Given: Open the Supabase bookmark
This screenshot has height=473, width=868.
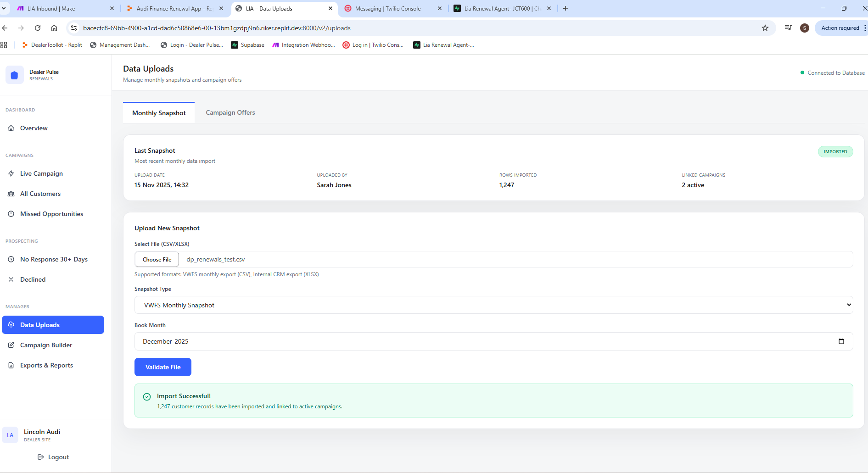Looking at the screenshot, I should [248, 45].
